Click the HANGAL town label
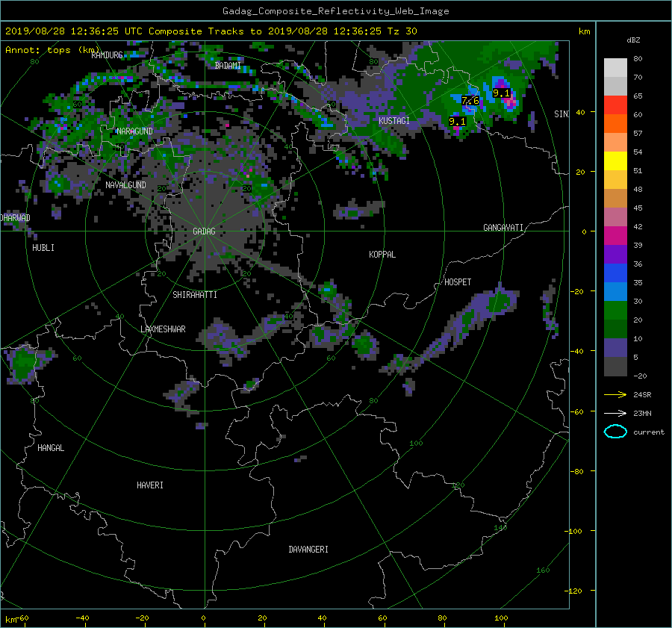 [x=51, y=448]
